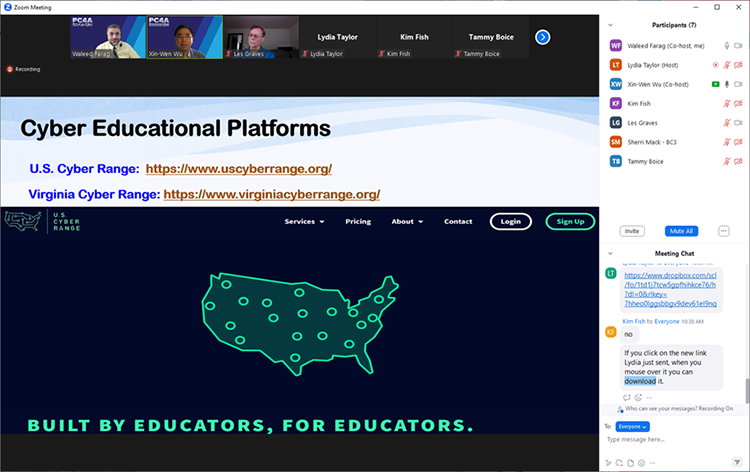Click the SM avatar of Sherri Mack
The image size is (750, 472).
[x=616, y=142]
